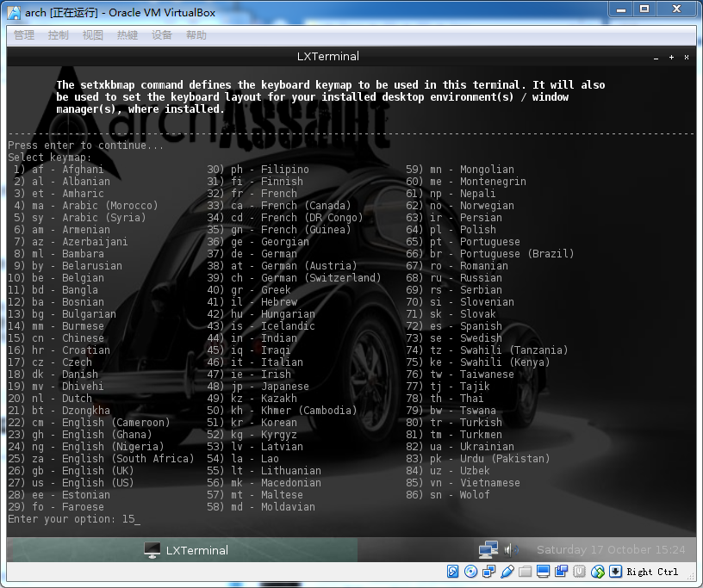Image resolution: width=703 pixels, height=588 pixels.
Task: Click the Right Ctrl host key label
Action: 652,572
